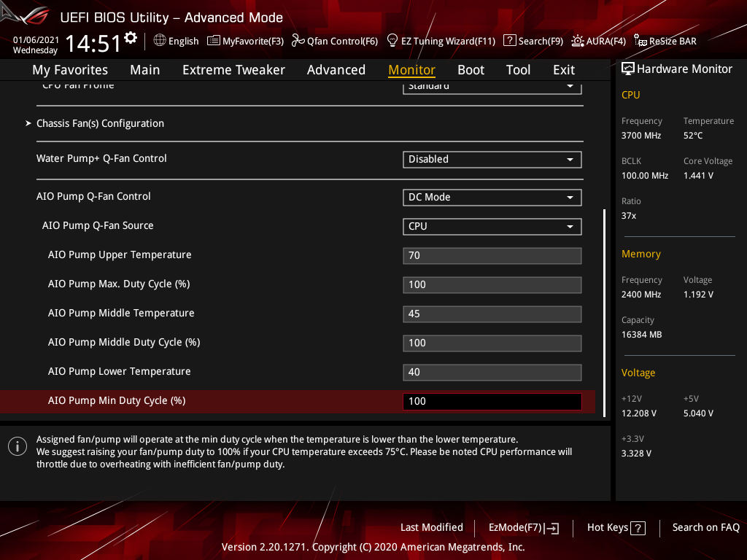The width and height of the screenshot is (747, 560).
Task: Open the CPU Fan Profile Standard dropdown
Action: pyautogui.click(x=492, y=87)
